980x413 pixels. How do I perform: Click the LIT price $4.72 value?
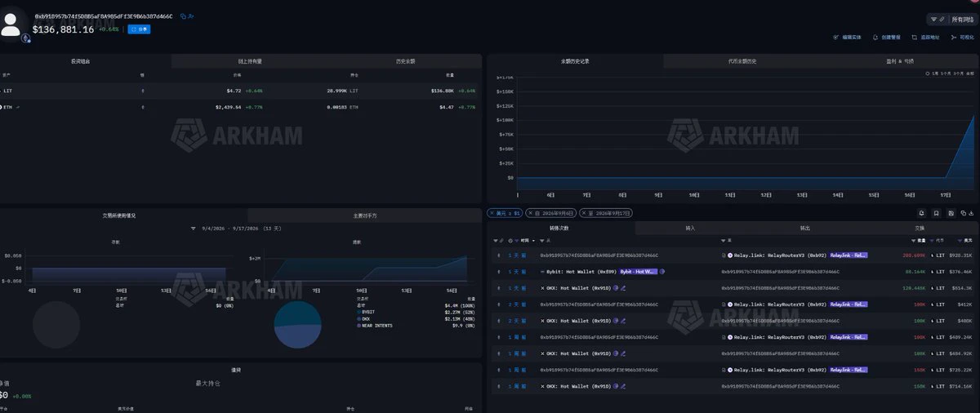(234, 91)
